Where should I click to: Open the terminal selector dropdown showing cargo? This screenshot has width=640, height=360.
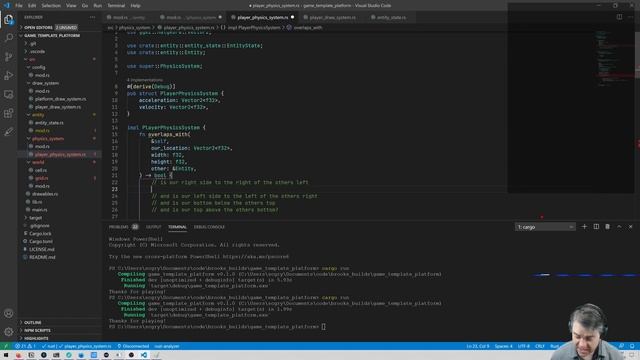tap(545, 227)
